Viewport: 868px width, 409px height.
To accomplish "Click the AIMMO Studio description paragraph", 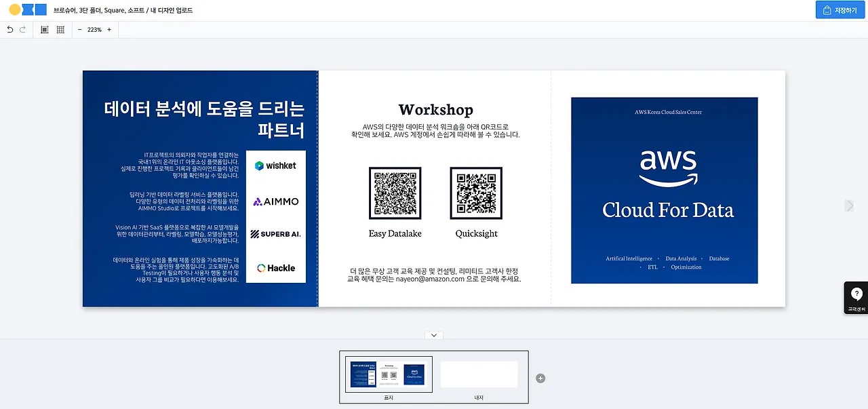I will (184, 201).
